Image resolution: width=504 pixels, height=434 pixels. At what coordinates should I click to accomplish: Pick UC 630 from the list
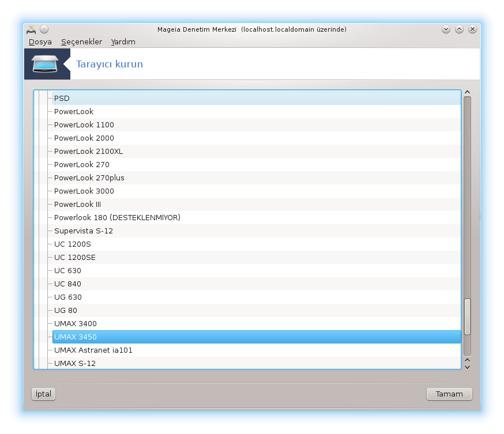(x=257, y=270)
